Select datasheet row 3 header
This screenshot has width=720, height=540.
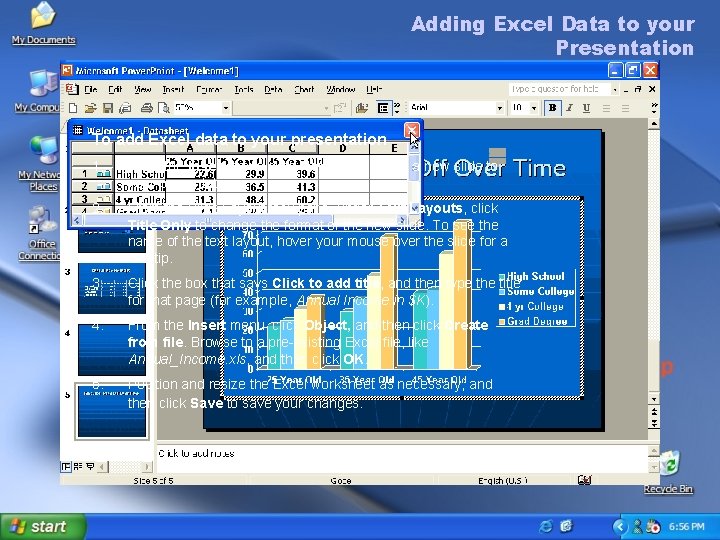92,199
